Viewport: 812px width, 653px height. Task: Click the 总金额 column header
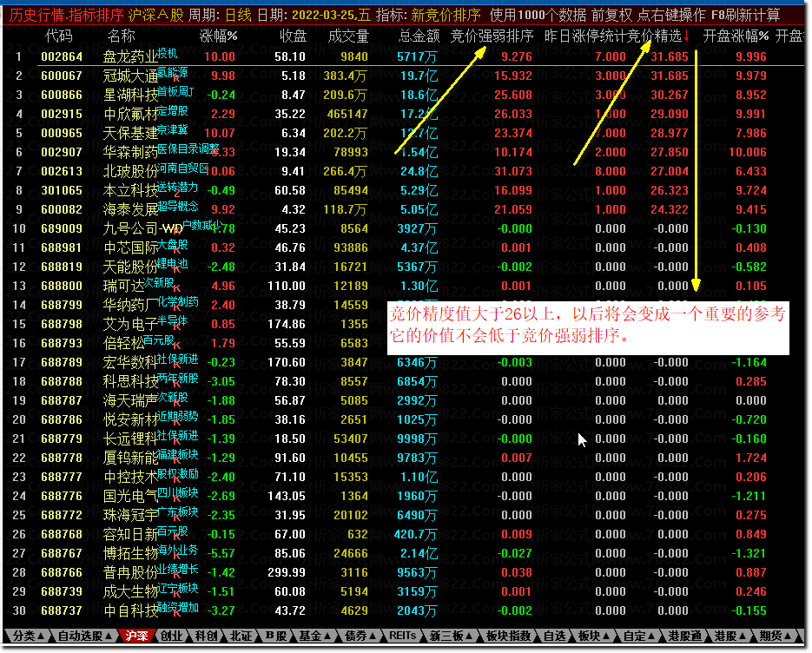[x=419, y=36]
